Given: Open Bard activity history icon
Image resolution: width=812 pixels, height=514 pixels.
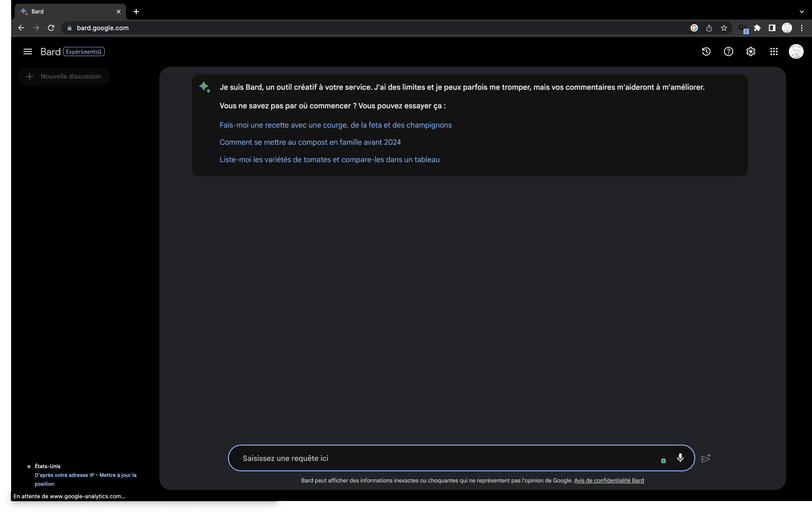Looking at the screenshot, I should (x=706, y=52).
